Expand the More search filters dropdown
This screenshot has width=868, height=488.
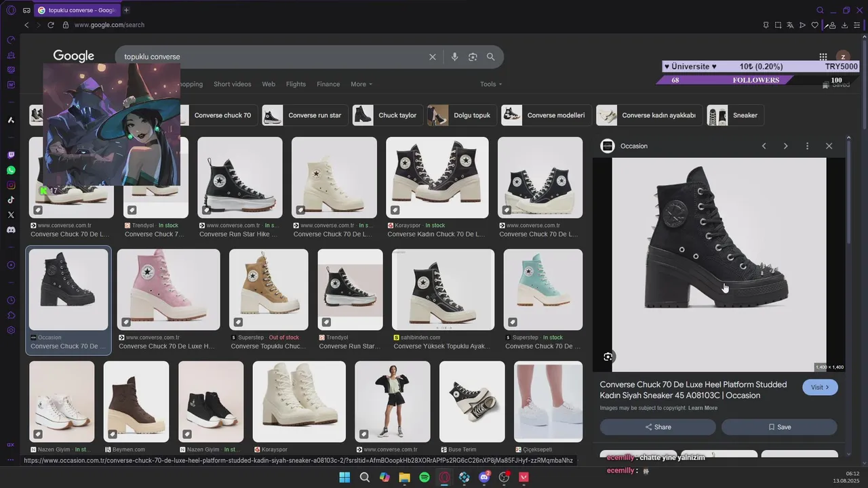[361, 84]
